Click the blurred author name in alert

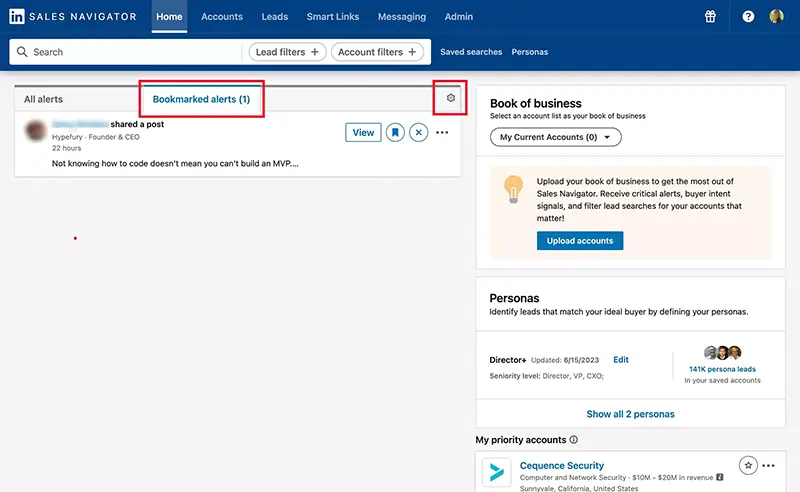click(80, 124)
